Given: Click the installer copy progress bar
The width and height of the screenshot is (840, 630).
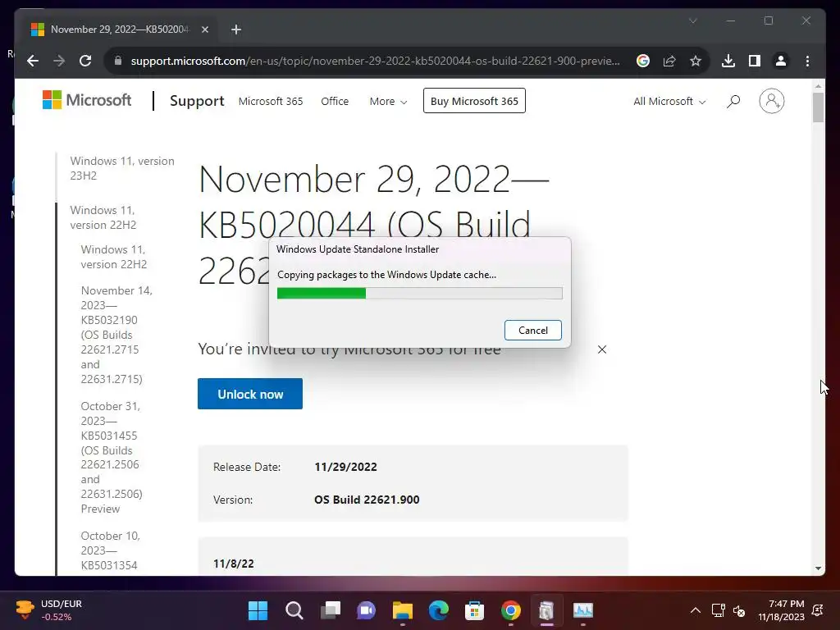Looking at the screenshot, I should pyautogui.click(x=419, y=293).
